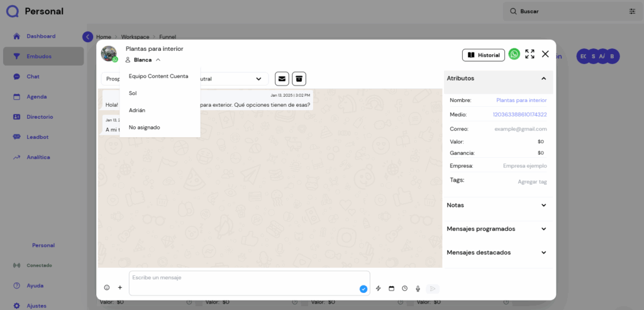Click the Valor $0 value in Atributos
This screenshot has width=644, height=310.
click(x=540, y=141)
